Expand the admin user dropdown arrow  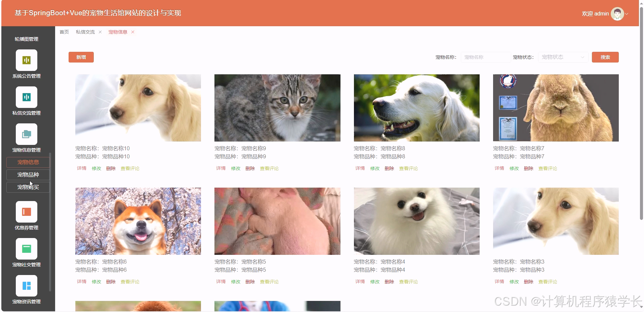[x=627, y=14]
